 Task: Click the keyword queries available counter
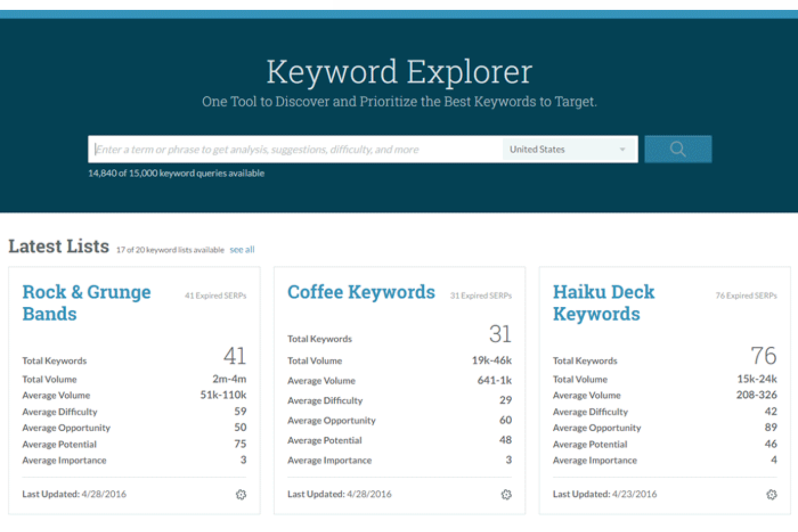coord(176,173)
